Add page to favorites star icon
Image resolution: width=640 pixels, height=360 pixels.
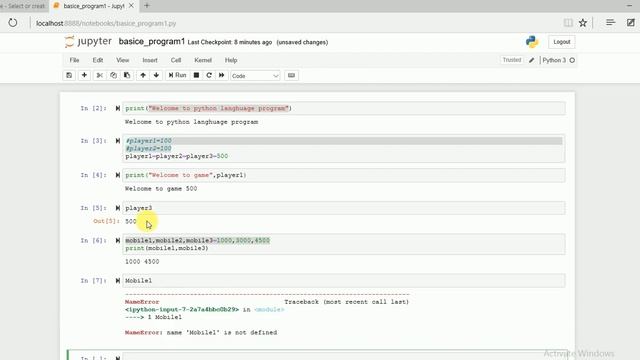(x=583, y=23)
